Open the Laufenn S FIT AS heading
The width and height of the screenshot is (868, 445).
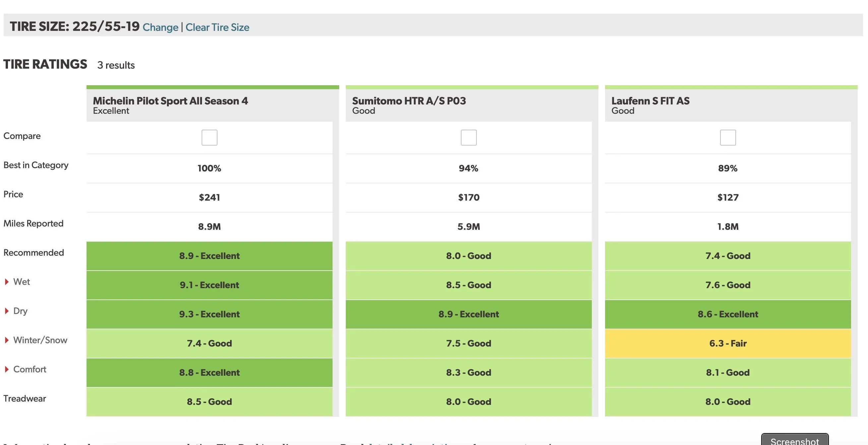pyautogui.click(x=650, y=101)
